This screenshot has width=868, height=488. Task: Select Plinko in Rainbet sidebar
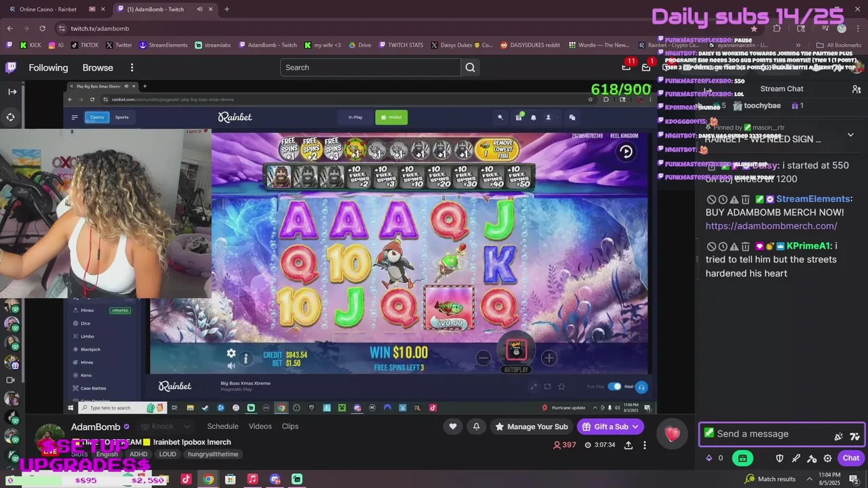point(87,310)
